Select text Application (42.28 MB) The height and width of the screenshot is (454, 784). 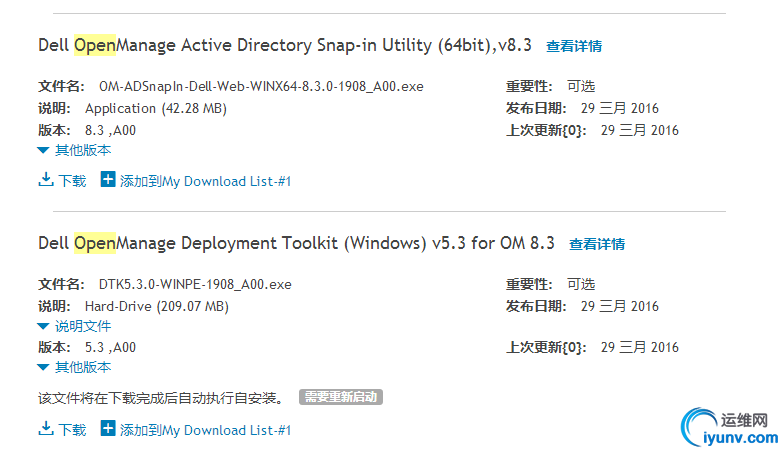click(156, 108)
